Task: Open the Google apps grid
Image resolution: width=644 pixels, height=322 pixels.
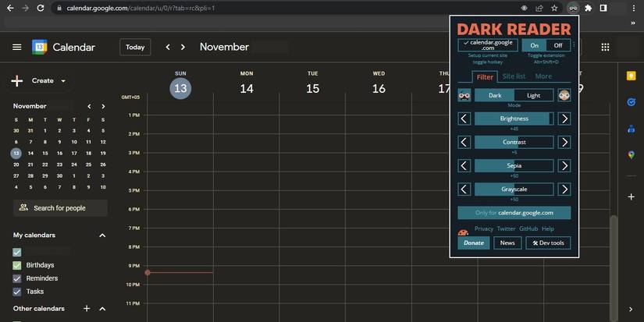Action: tap(605, 48)
